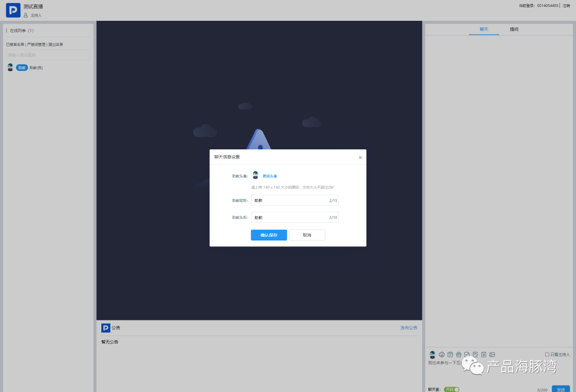Switch to the 提问 tab
This screenshot has height=392, width=576.
pos(514,29)
